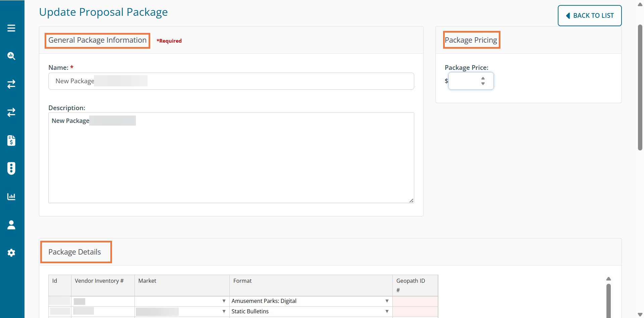
Task: Click inside the Description text area
Action: [231, 158]
